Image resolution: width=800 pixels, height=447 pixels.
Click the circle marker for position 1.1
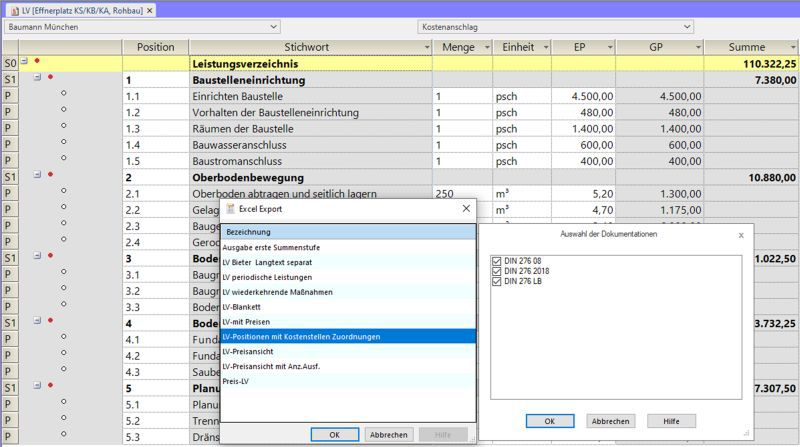pos(63,95)
